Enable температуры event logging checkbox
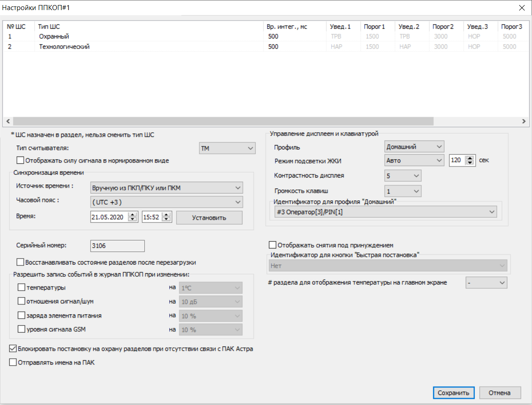 click(21, 287)
